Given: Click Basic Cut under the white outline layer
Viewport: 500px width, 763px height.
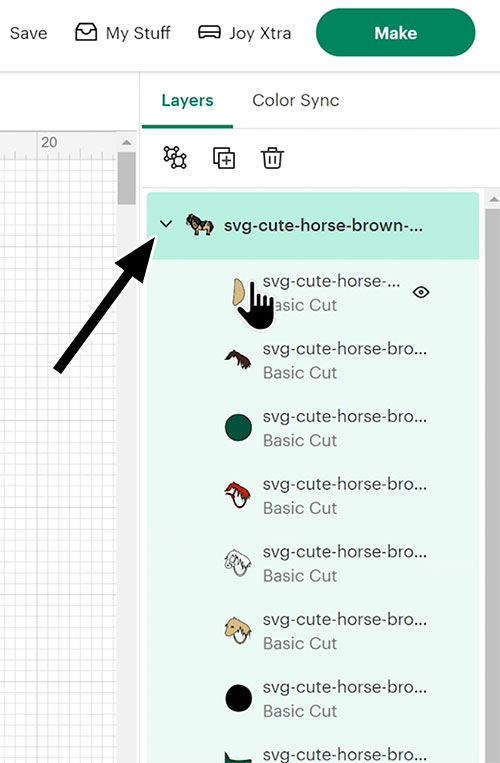Looking at the screenshot, I should [300, 576].
